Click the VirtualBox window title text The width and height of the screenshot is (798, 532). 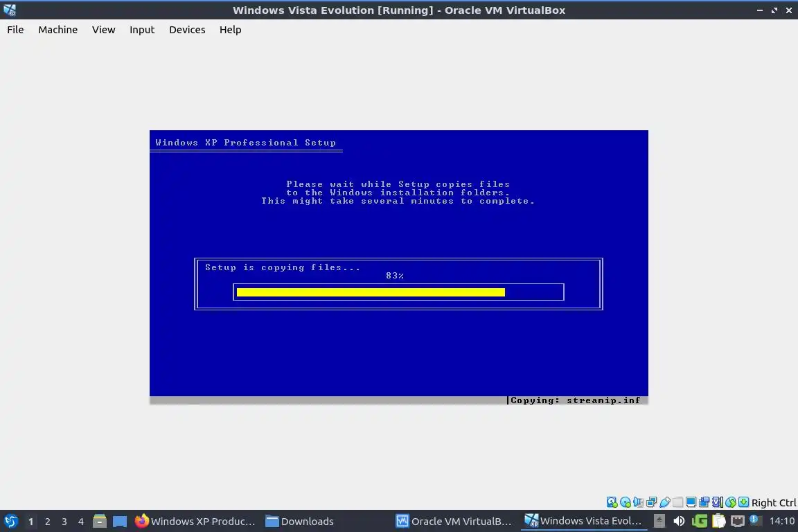pyautogui.click(x=399, y=10)
